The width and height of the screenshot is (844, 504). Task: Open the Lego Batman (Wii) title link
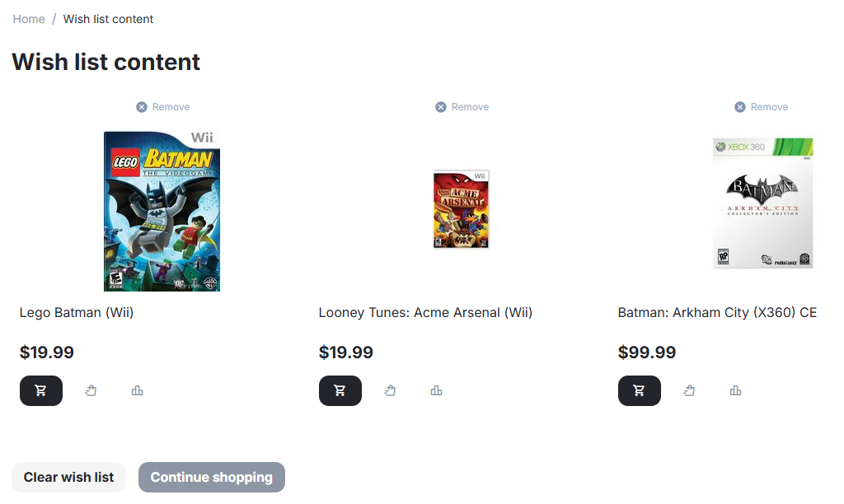(77, 313)
